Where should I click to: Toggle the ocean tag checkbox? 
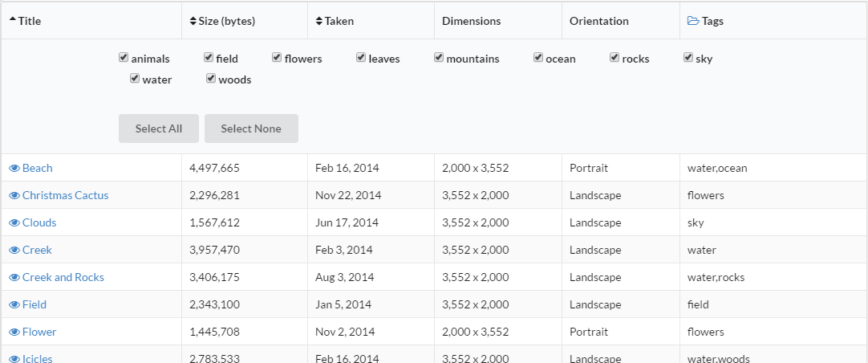click(538, 58)
